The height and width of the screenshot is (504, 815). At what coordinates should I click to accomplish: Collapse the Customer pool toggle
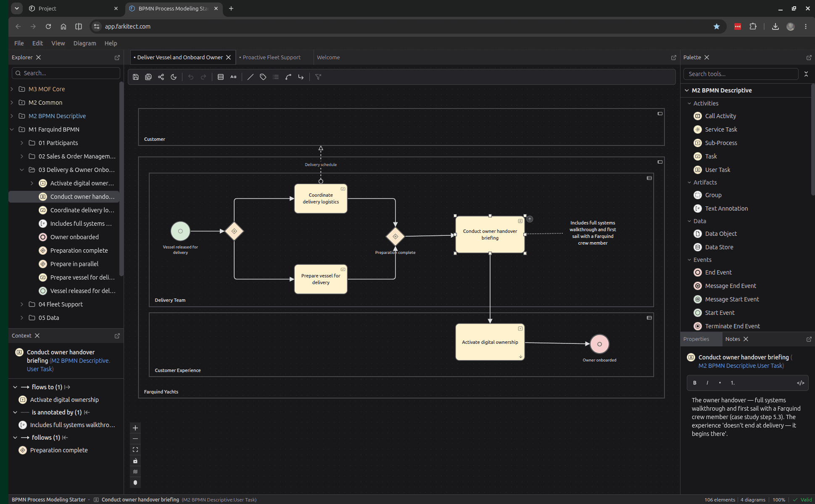tap(660, 113)
